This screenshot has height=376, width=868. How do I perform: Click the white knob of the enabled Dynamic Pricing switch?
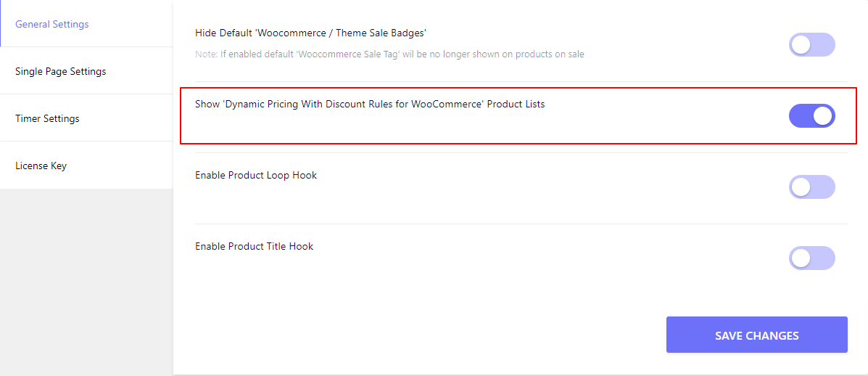[822, 115]
